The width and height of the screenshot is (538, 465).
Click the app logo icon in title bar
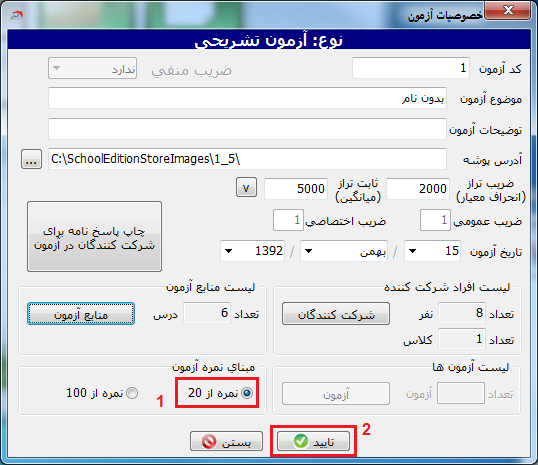pos(16,15)
